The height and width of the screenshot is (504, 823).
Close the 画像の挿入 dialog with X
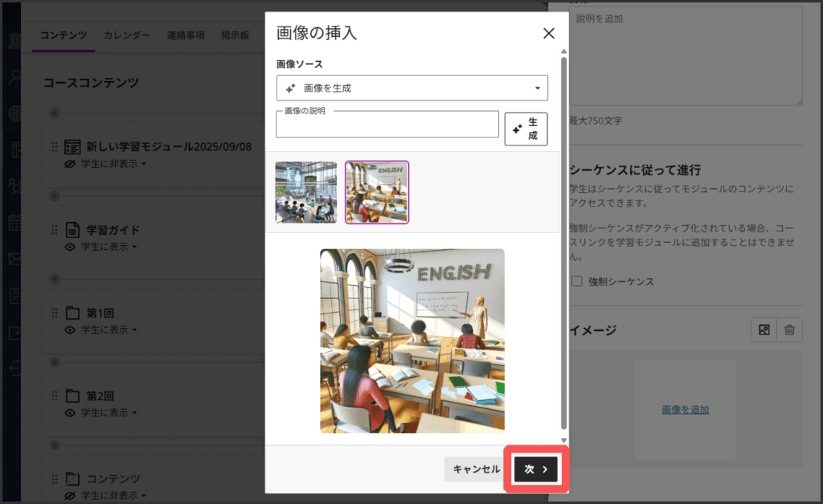(x=549, y=33)
